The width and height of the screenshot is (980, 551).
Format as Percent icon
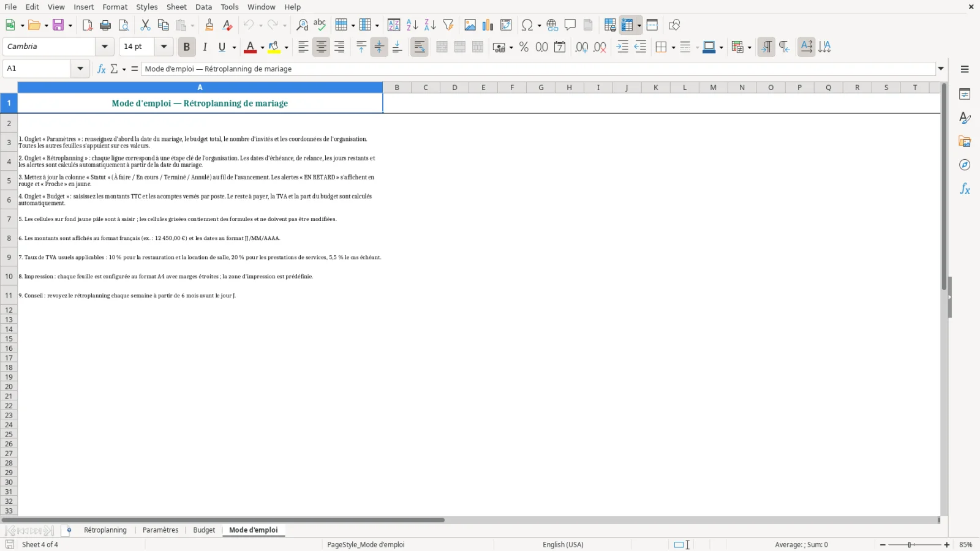point(524,47)
